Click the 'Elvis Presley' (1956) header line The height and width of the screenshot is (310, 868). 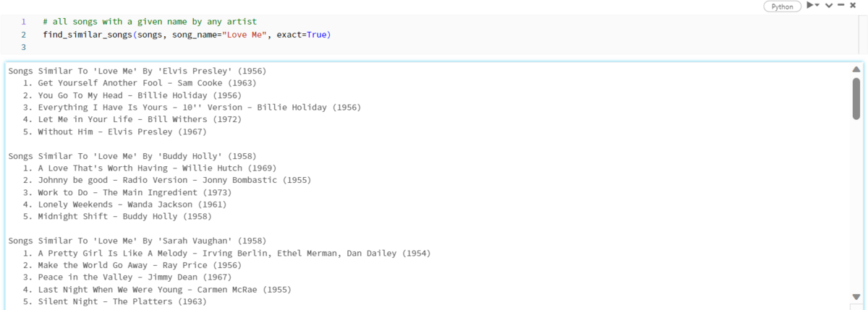pyautogui.click(x=137, y=71)
